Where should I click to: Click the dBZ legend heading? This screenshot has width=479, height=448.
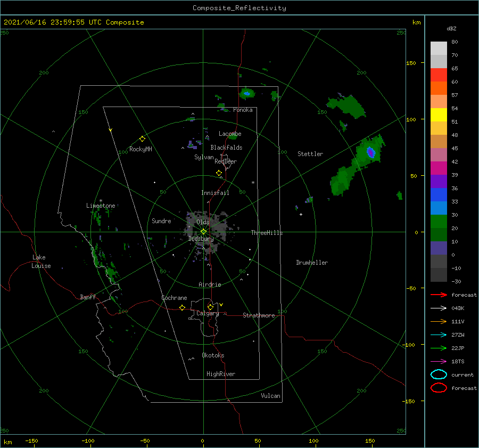(x=451, y=28)
